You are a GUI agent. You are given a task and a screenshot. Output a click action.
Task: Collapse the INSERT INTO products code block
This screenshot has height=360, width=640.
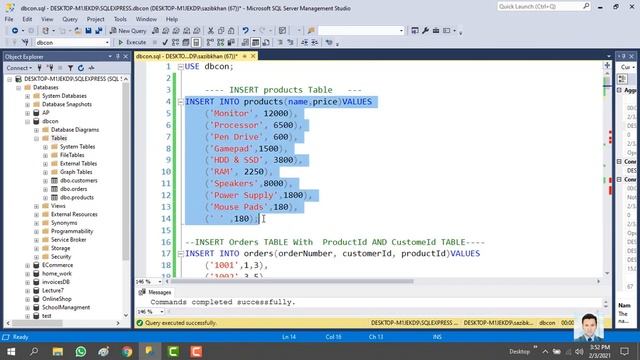click(181, 102)
